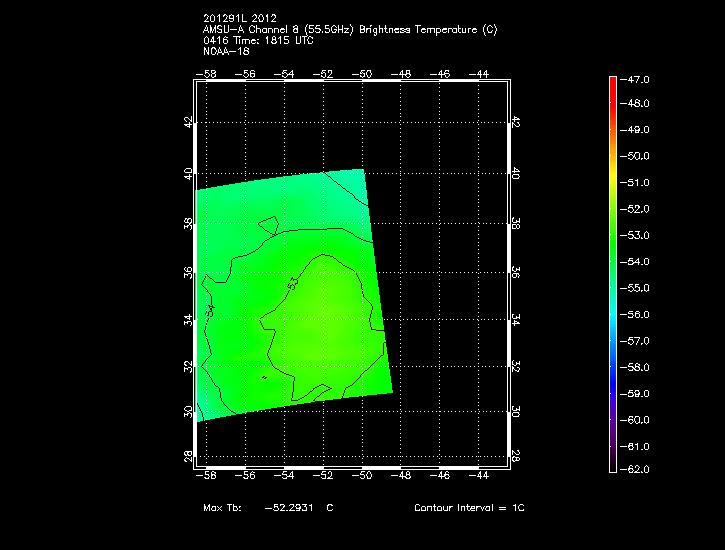Click the 42 latitude label on left axis

187,122
